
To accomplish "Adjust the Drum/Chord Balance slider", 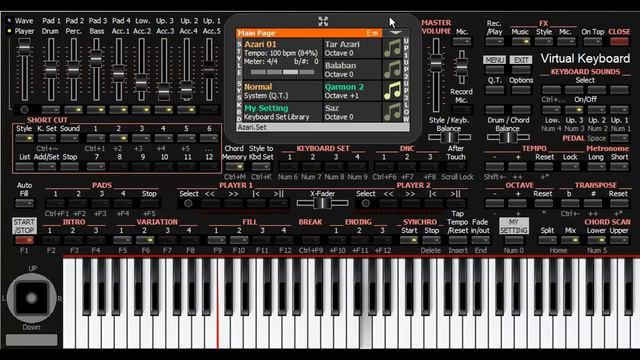I will 508,137.
